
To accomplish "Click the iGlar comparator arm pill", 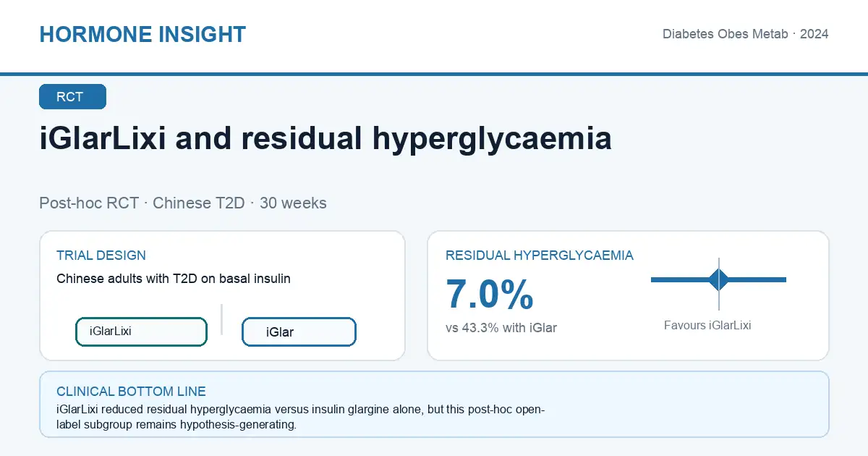I will 299,332.
